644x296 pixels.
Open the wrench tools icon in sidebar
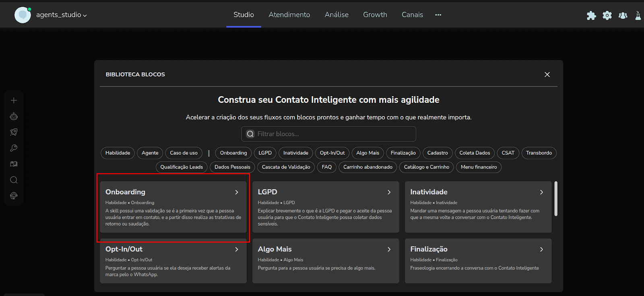pos(14,148)
